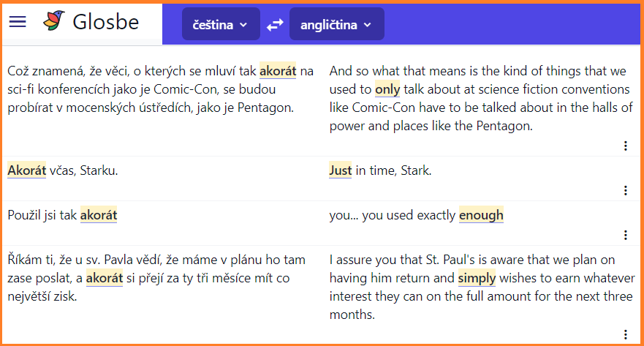Click highlighted word 'enough' in translation
The width and height of the screenshot is (644, 346).
tap(481, 215)
